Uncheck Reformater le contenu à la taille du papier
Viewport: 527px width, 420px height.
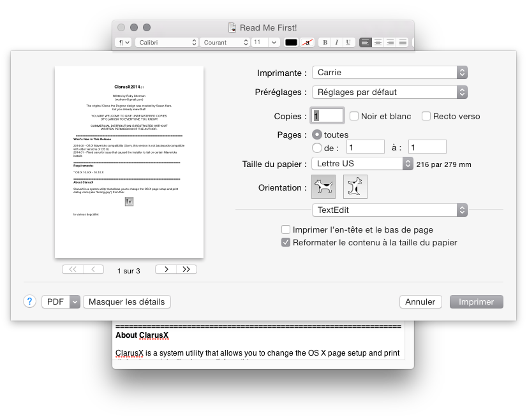coord(286,242)
